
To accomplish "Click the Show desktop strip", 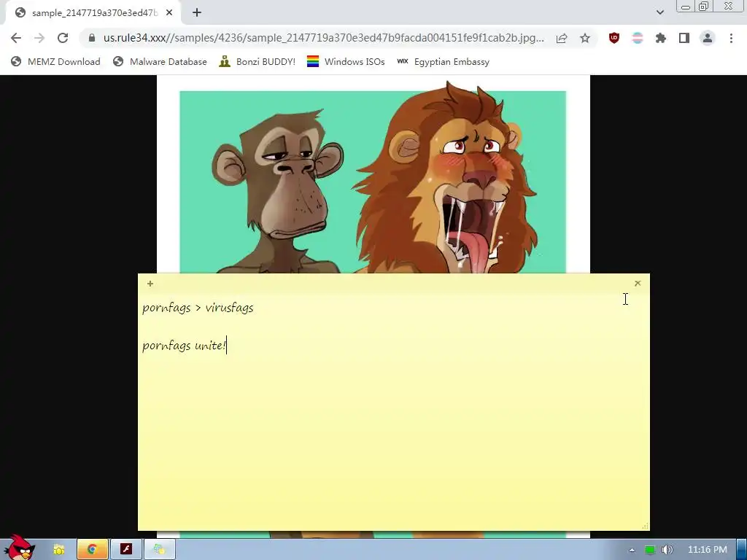I will tap(742, 550).
